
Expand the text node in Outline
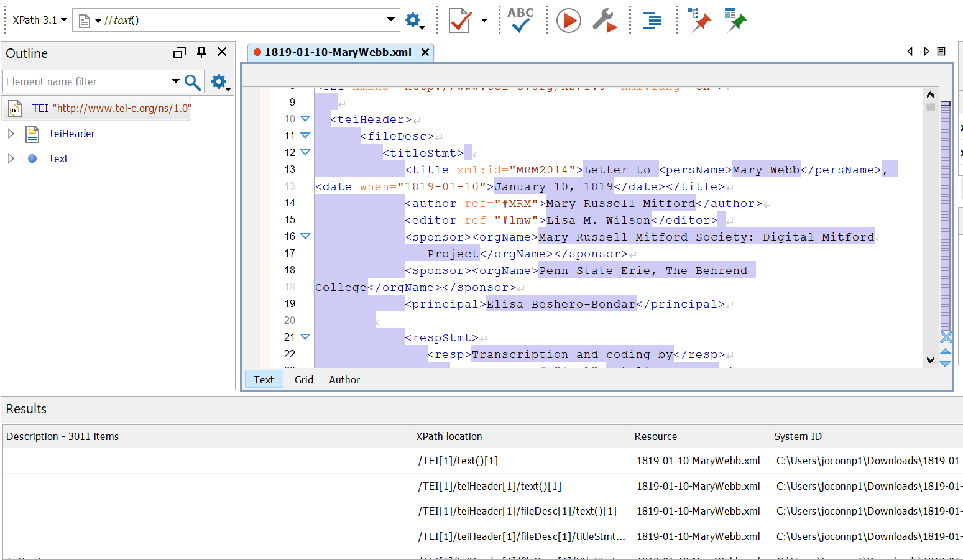click(11, 158)
